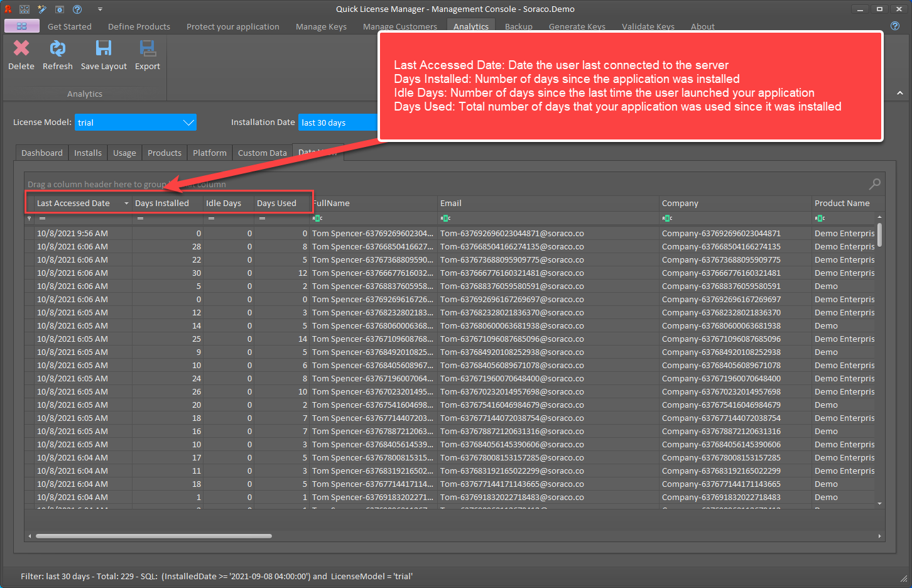Image resolution: width=912 pixels, height=588 pixels.
Task: Sort by the Days Installed column header
Action: coord(162,203)
